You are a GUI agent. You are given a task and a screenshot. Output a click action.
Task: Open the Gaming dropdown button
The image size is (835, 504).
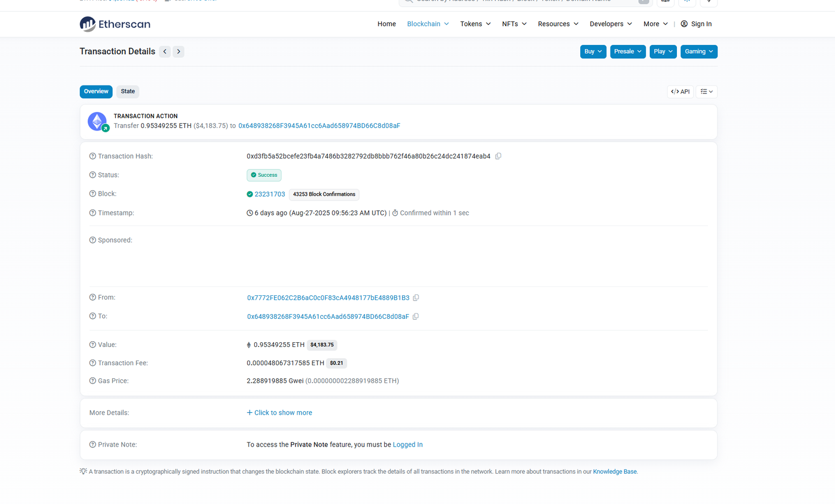[x=699, y=52]
